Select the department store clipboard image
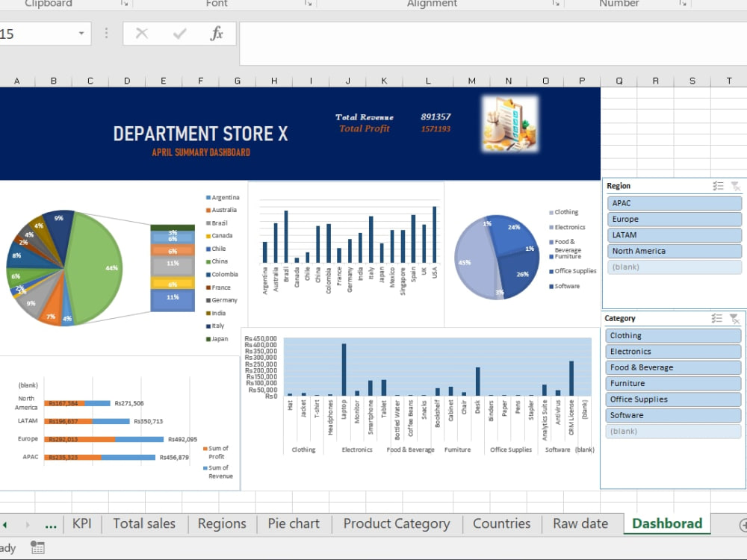The height and width of the screenshot is (560, 747). point(509,124)
